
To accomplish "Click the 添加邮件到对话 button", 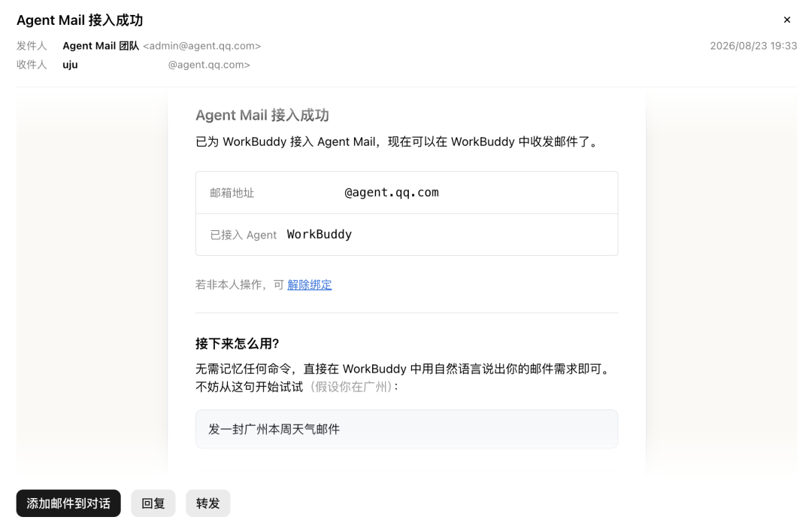I will [68, 503].
